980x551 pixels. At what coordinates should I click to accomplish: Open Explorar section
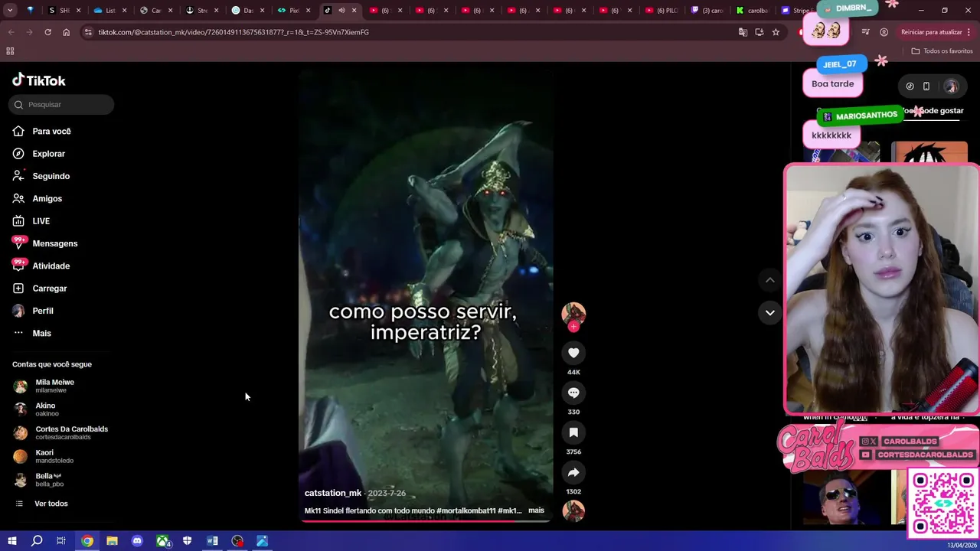39,153
